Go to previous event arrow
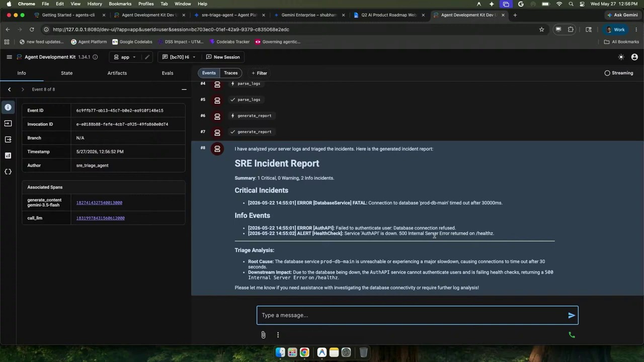The image size is (644, 362). (x=9, y=89)
